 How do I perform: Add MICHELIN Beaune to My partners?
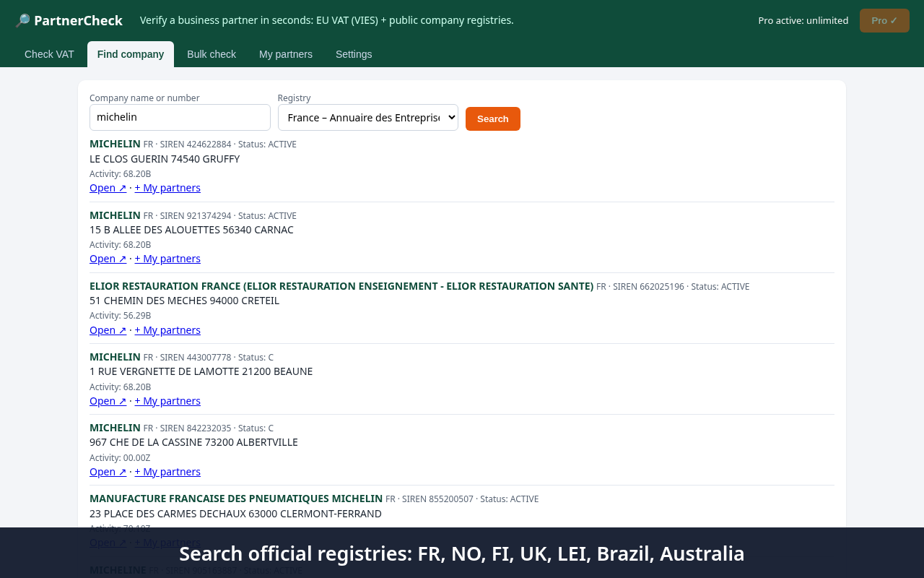pyautogui.click(x=167, y=401)
